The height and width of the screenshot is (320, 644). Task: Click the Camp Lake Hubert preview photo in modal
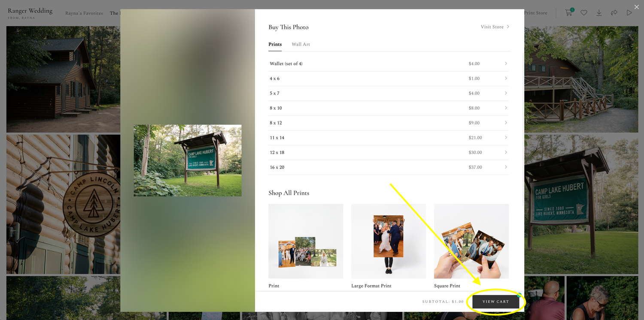[x=188, y=160]
